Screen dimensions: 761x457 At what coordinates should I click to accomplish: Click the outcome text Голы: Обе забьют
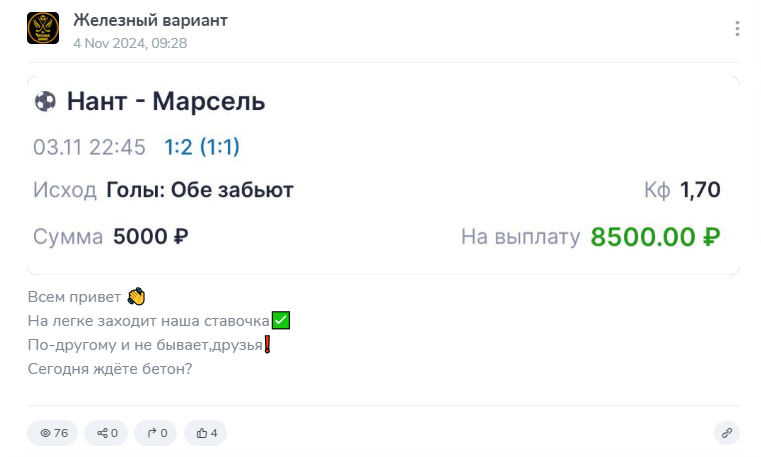click(x=199, y=190)
